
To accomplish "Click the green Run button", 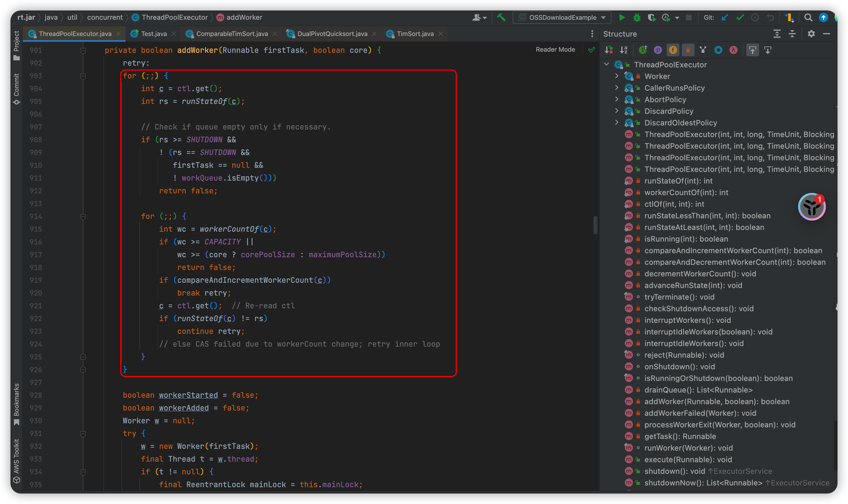I will (622, 17).
